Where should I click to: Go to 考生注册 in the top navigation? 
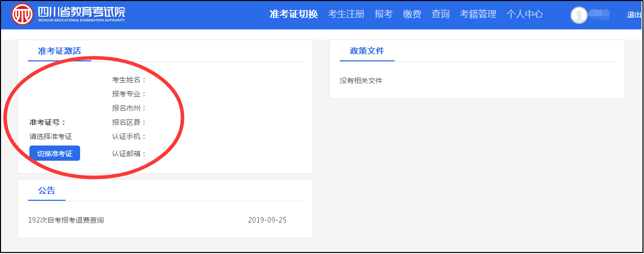[346, 14]
